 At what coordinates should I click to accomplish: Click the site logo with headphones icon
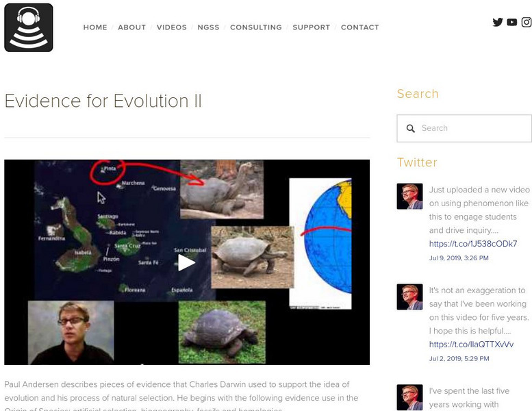pyautogui.click(x=29, y=27)
